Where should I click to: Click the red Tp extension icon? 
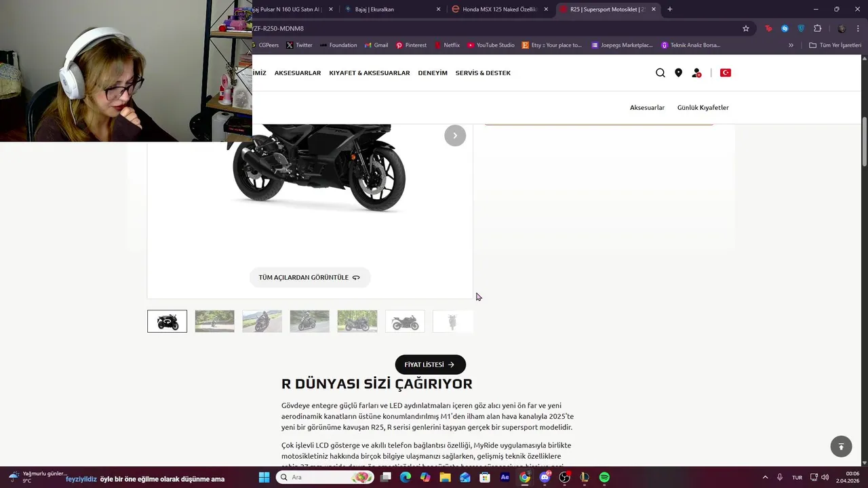[x=768, y=28]
